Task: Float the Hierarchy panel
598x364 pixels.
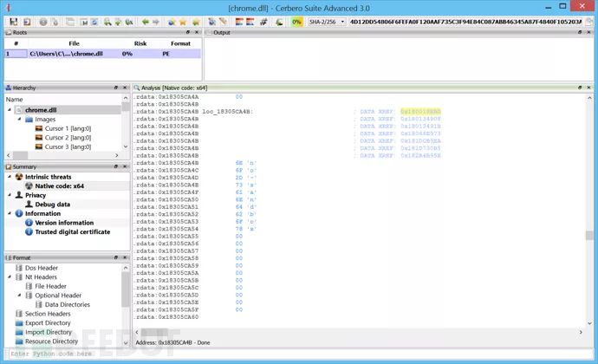Action: pyautogui.click(x=115, y=88)
